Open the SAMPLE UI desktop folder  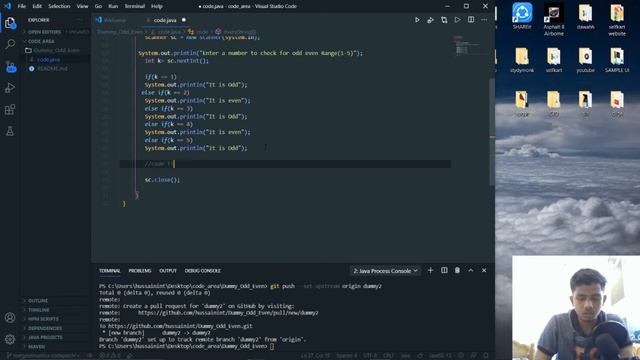pos(617,60)
